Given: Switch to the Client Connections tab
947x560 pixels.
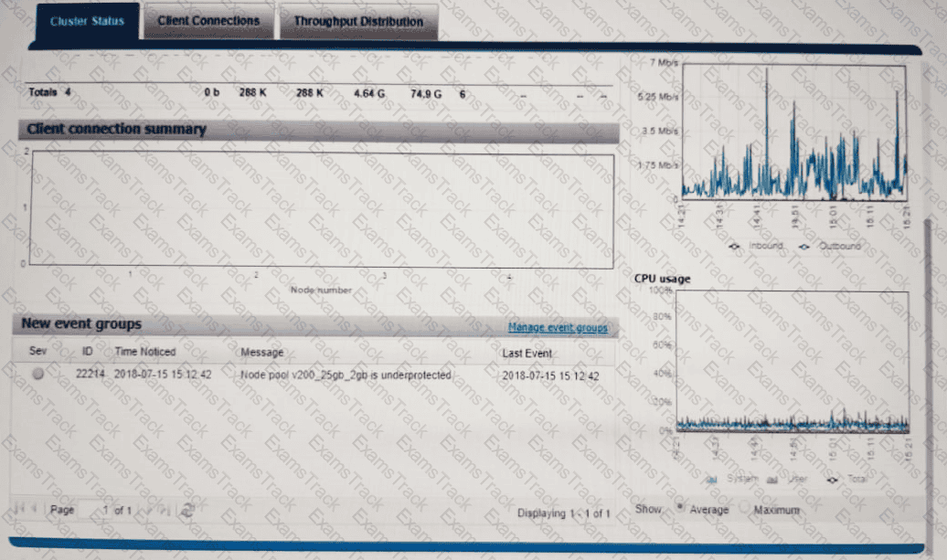Looking at the screenshot, I should pyautogui.click(x=208, y=21).
